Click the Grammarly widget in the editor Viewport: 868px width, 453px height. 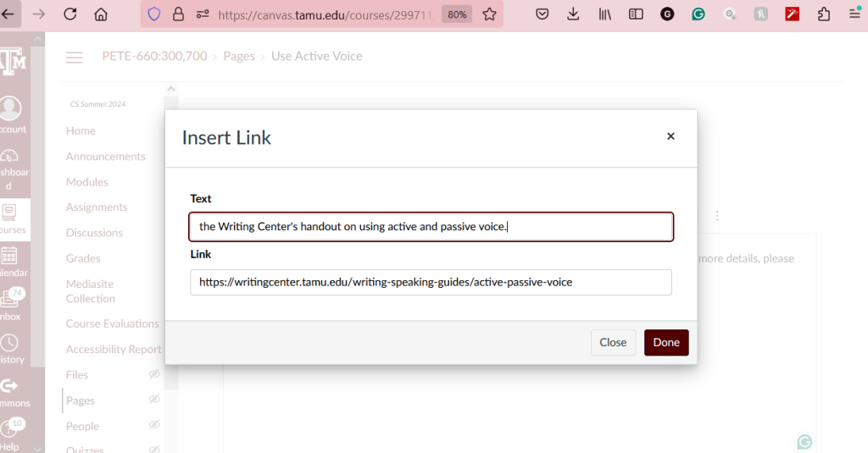tap(804, 442)
